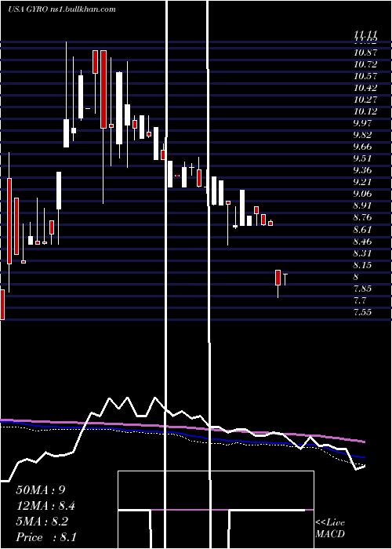Select the 10.72 price level label
The image size is (392, 549).
[x=365, y=64]
